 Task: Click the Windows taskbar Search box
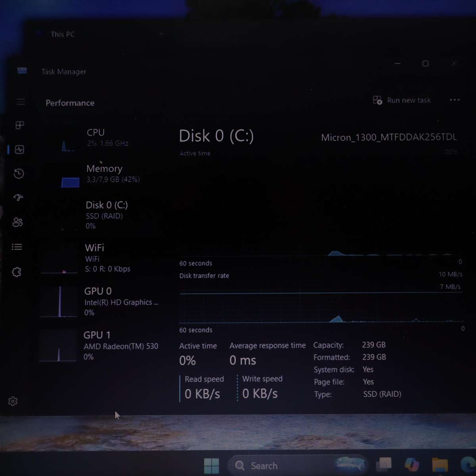tap(278, 466)
